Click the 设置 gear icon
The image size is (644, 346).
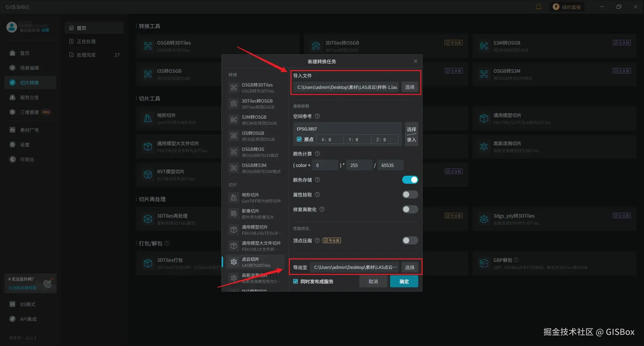point(12,145)
